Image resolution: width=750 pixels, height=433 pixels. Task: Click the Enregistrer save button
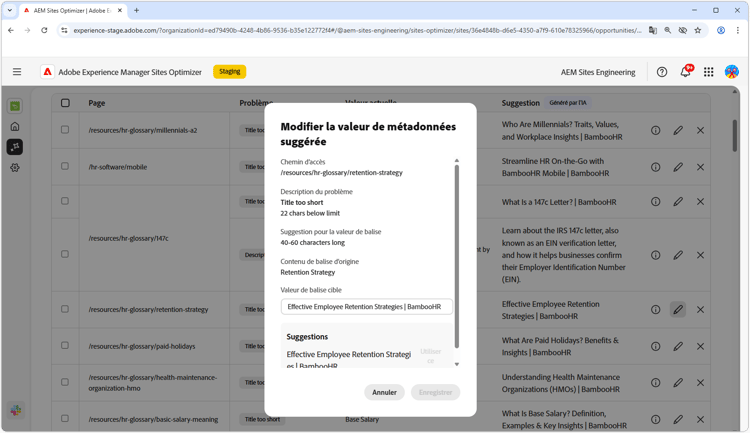tap(435, 392)
